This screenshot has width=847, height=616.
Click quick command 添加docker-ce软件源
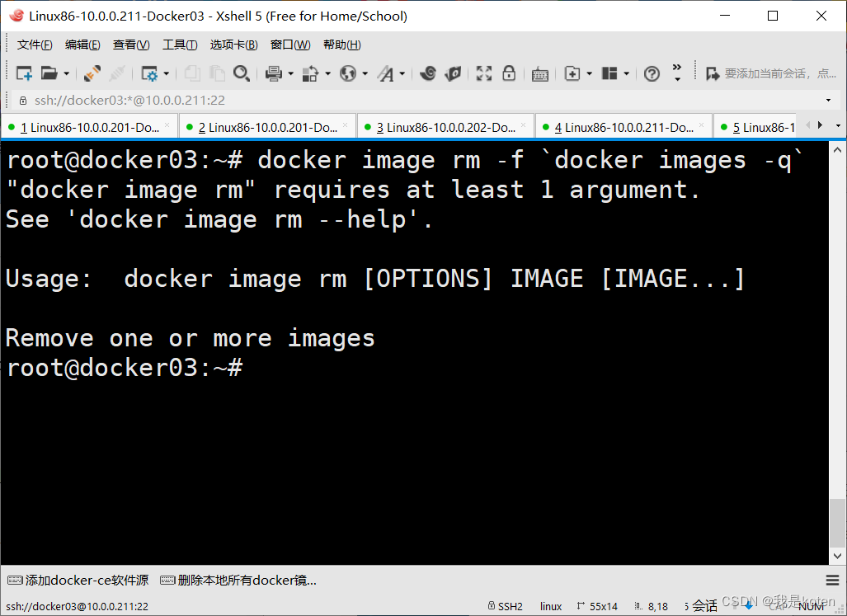(78, 581)
